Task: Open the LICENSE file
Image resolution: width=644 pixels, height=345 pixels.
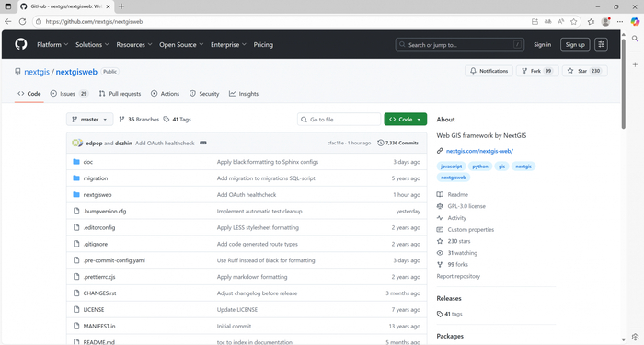Action: click(94, 310)
